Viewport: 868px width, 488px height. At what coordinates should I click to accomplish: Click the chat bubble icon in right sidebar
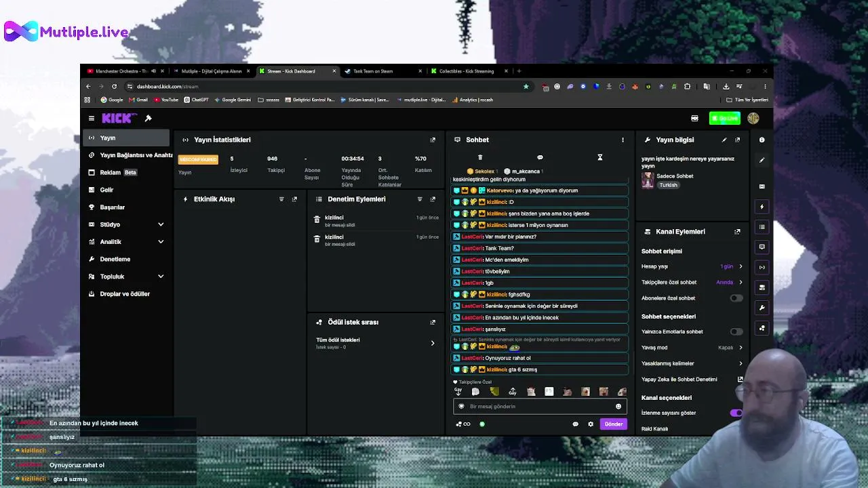click(x=762, y=247)
